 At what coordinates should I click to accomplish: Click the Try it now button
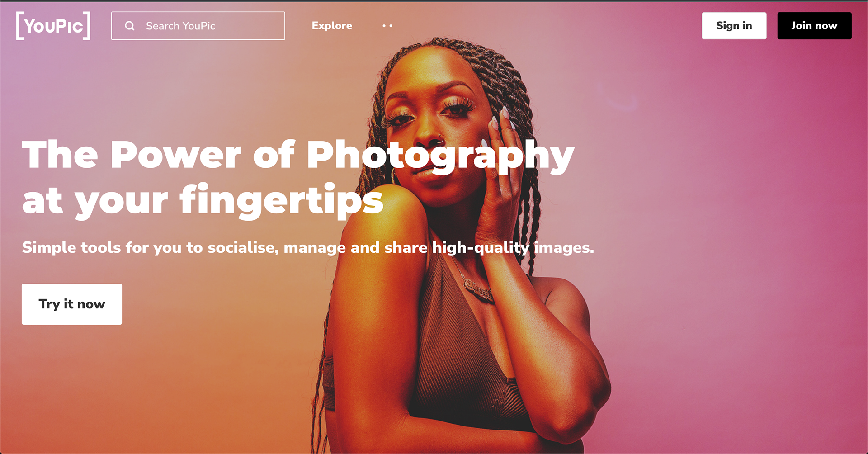tap(72, 304)
